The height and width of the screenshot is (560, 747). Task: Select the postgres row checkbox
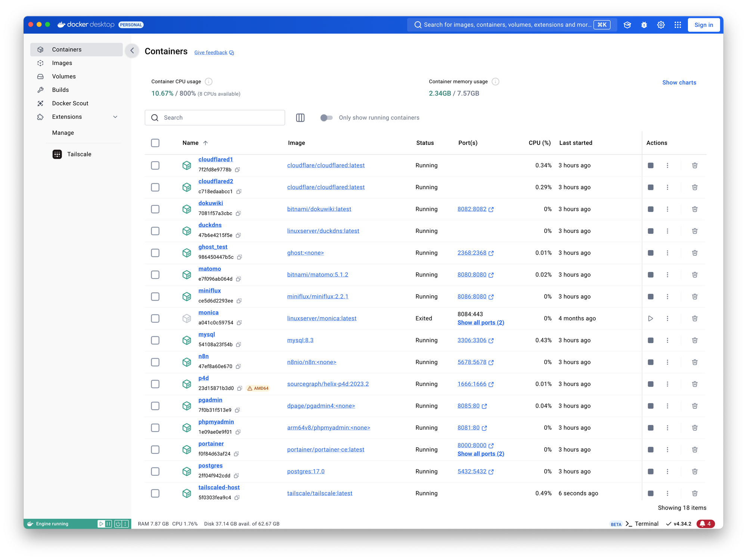point(155,472)
